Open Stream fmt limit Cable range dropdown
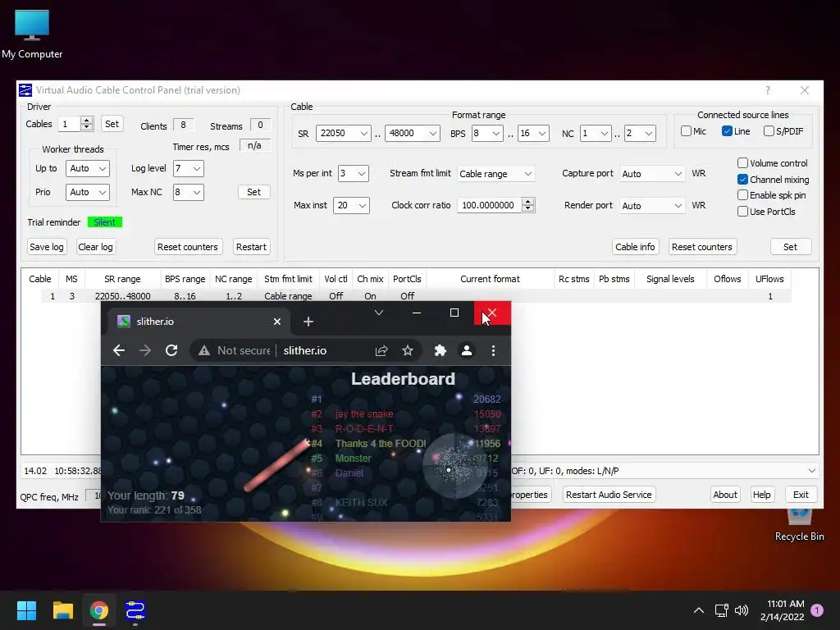This screenshot has height=630, width=840. (496, 174)
